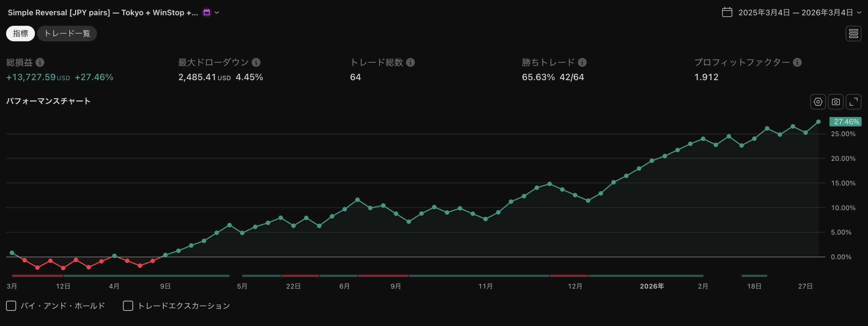Screen dimensions: 868x326
Task: Open the strategy title dropdown chevron
Action: [217, 13]
